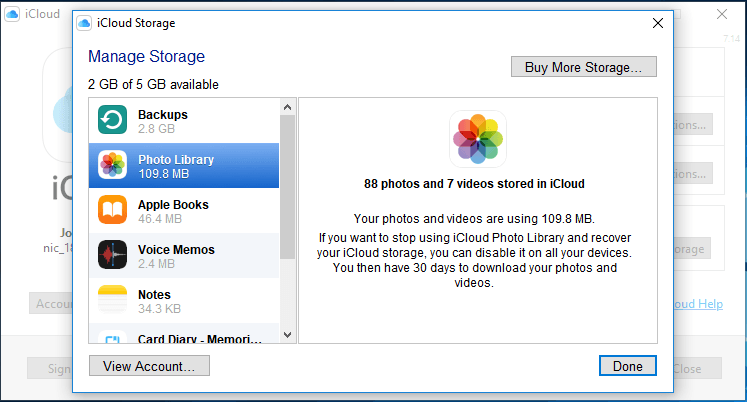
Task: Close the iCloud Storage dialog
Action: coord(657,22)
